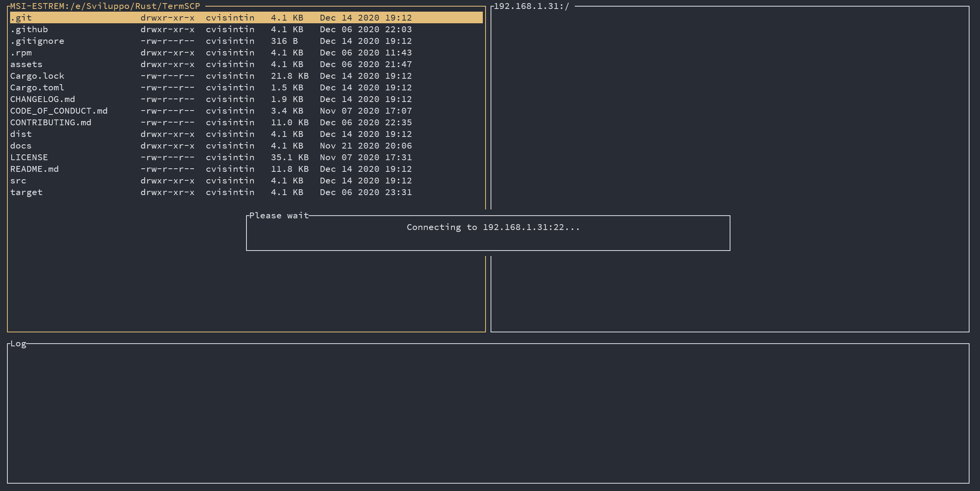Open the dist directory row

click(21, 134)
